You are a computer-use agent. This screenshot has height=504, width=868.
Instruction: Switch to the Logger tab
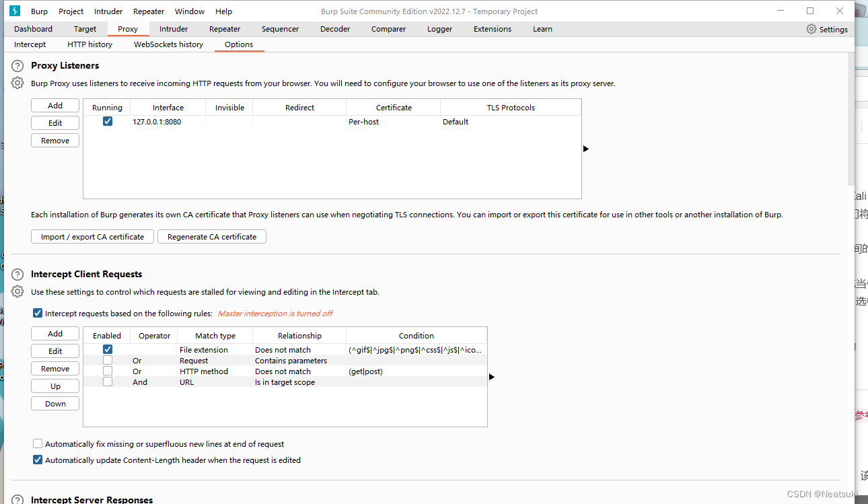coord(440,29)
